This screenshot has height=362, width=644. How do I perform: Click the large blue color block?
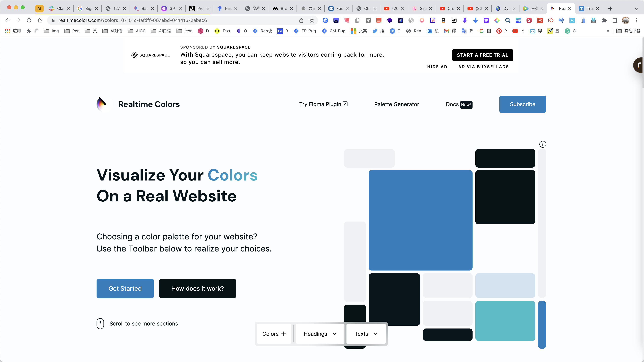click(420, 220)
